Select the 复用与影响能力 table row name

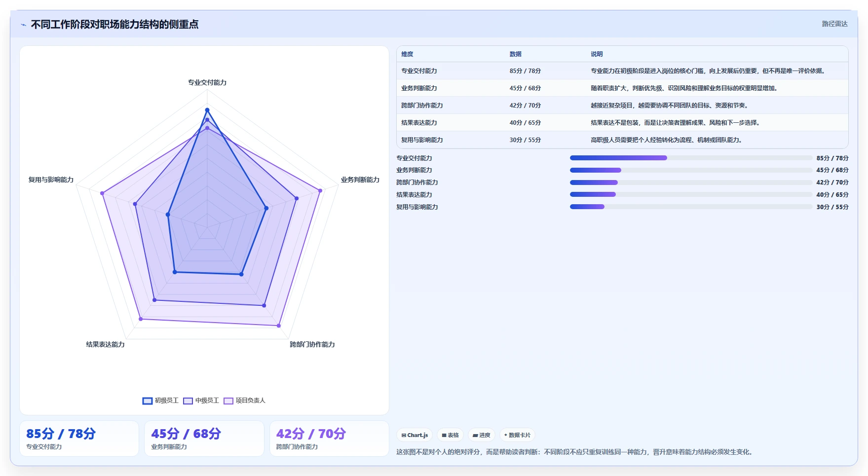(422, 140)
